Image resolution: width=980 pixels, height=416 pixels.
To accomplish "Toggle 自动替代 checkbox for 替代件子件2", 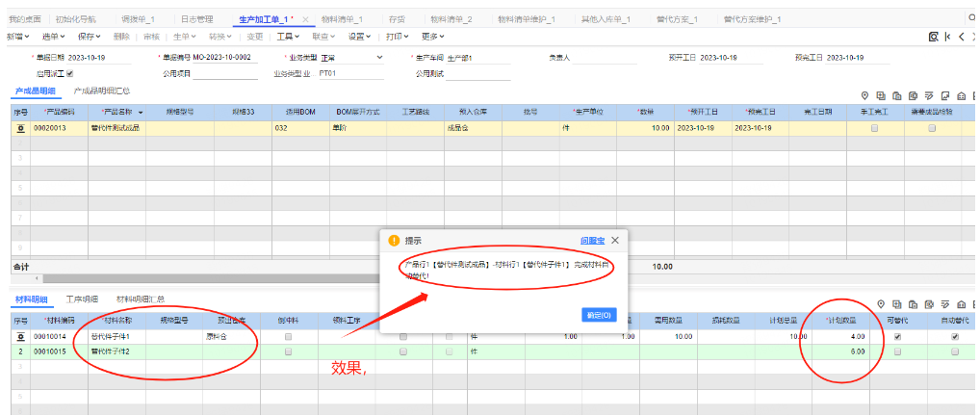I will [x=954, y=351].
